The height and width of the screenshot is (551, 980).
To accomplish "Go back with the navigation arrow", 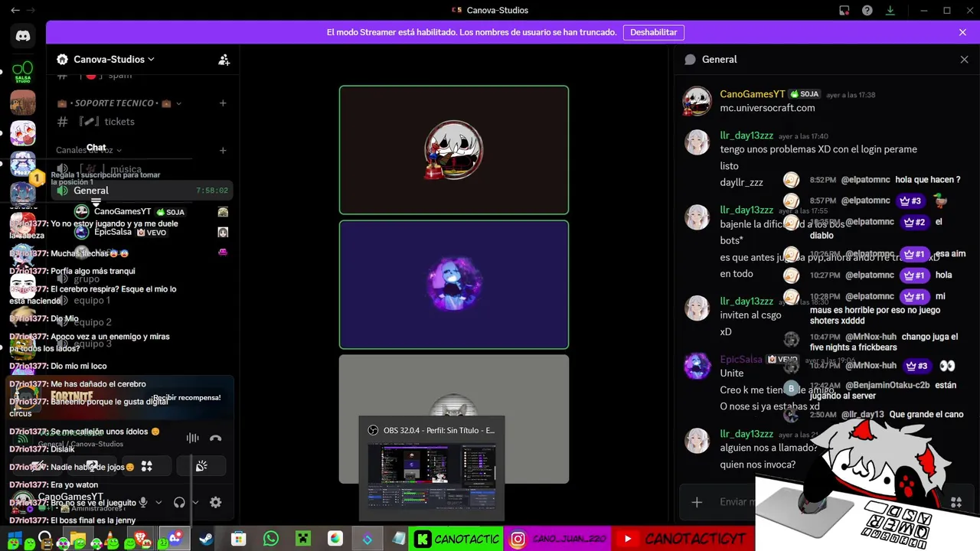I will [15, 11].
